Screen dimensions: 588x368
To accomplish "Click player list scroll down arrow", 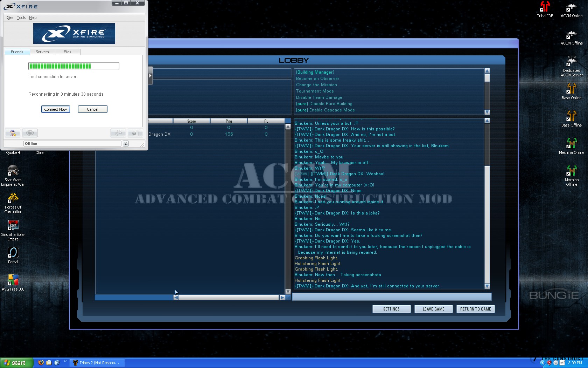I will coord(288,292).
